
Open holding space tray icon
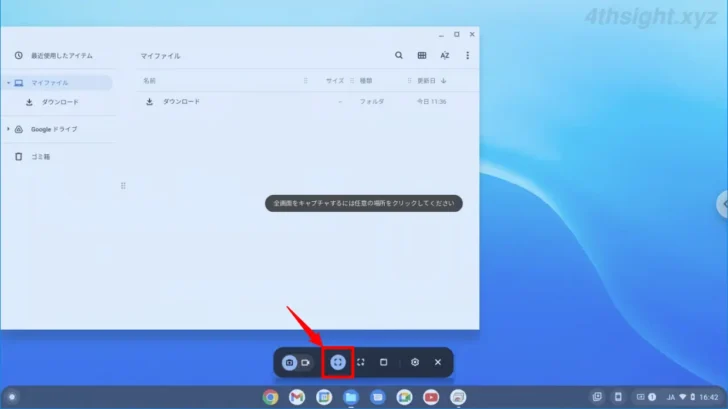pos(597,397)
